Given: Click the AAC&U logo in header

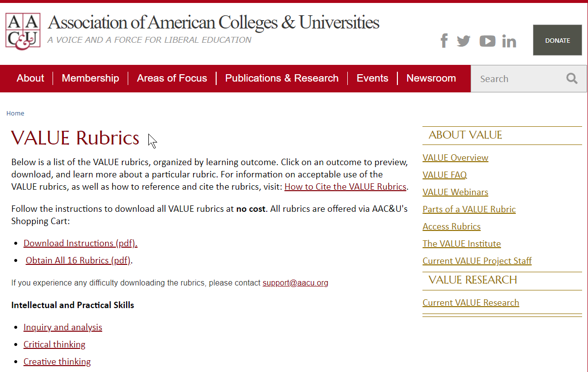Looking at the screenshot, I should pyautogui.click(x=23, y=31).
